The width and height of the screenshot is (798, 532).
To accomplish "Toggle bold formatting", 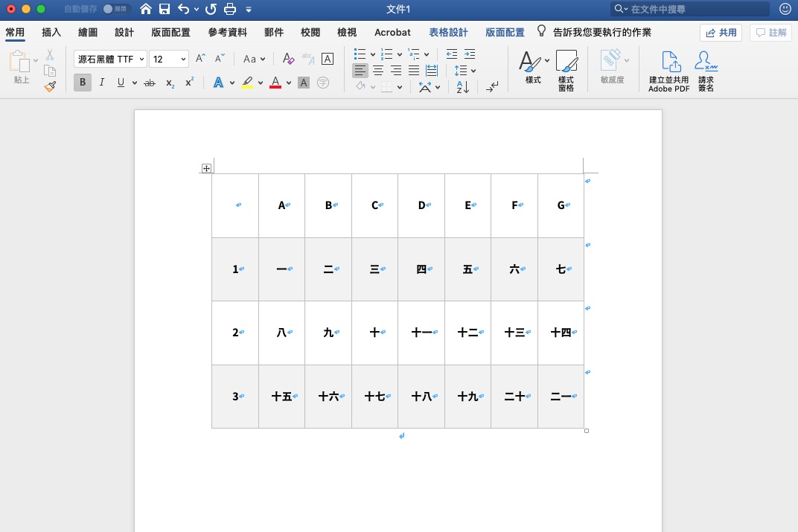I will 82,82.
